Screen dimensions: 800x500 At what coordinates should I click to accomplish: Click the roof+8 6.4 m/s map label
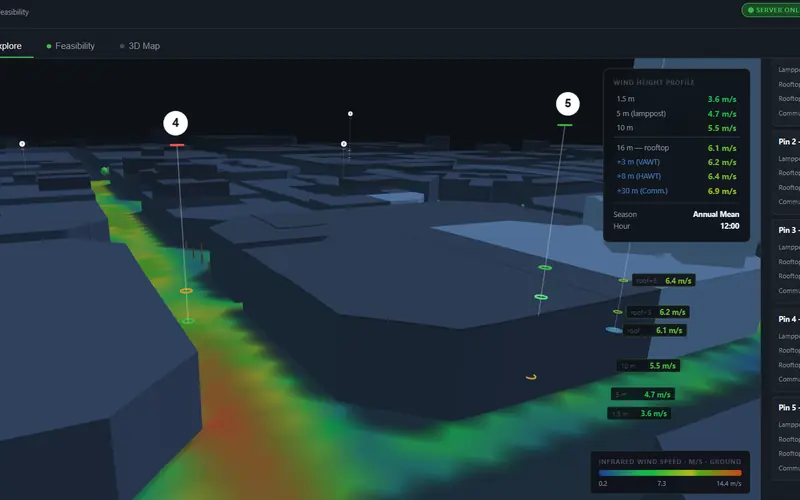click(663, 281)
